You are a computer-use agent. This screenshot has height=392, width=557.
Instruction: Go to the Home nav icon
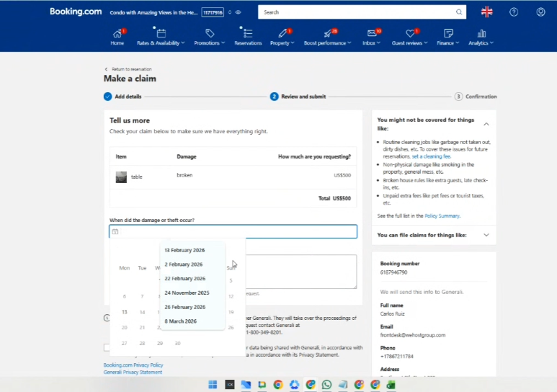(117, 34)
